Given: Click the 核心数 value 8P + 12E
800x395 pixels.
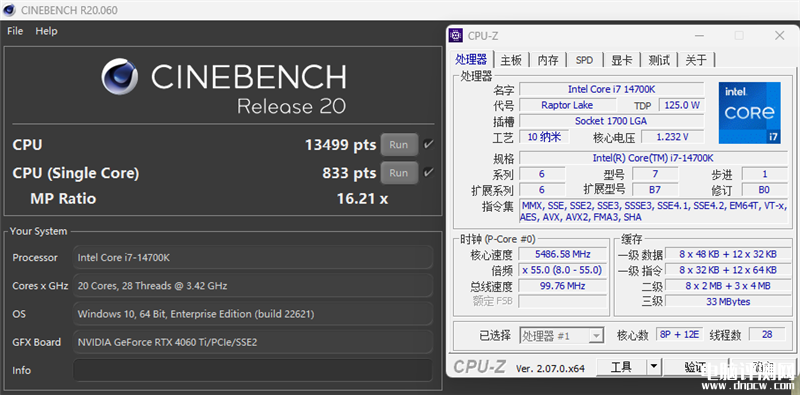Looking at the screenshot, I should pos(680,335).
